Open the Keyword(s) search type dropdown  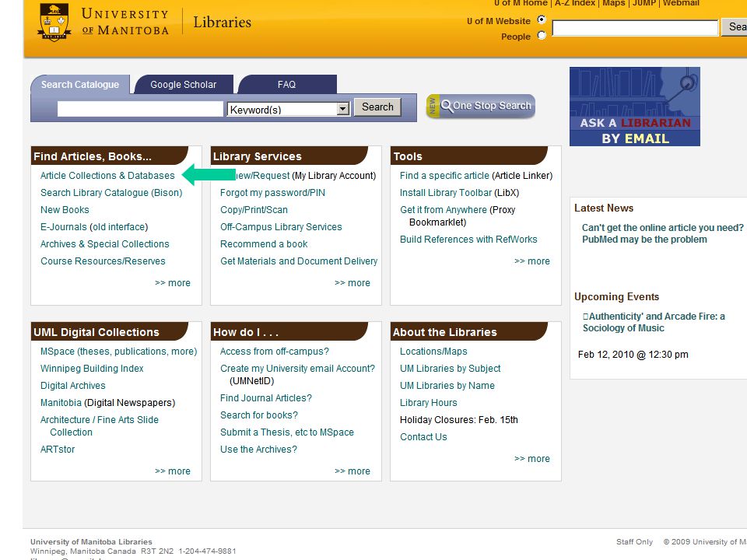[288, 109]
